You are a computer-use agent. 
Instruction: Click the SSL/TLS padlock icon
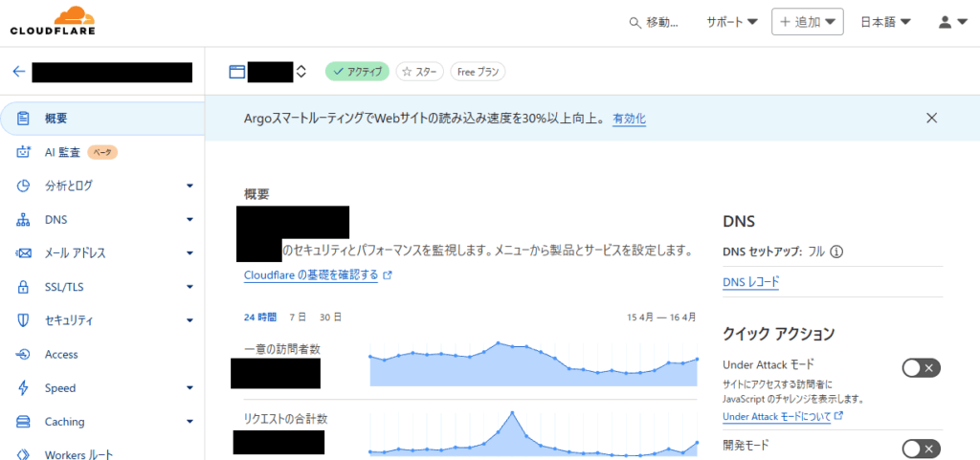pyautogui.click(x=24, y=287)
